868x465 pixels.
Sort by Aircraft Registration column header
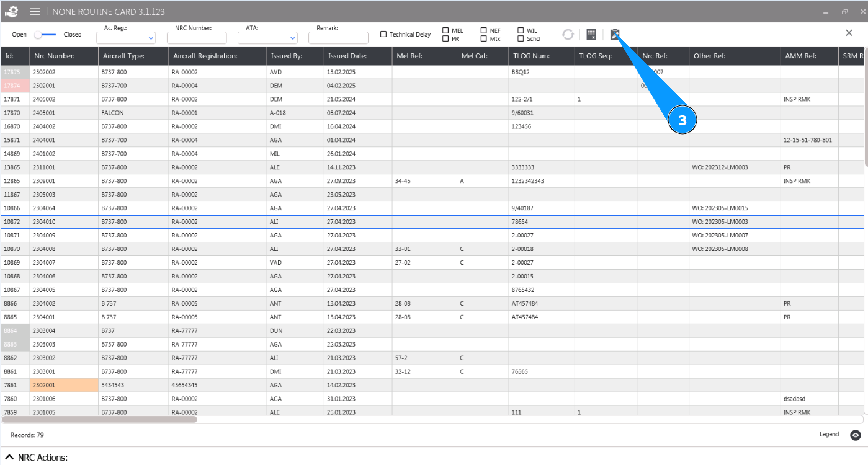[218, 56]
